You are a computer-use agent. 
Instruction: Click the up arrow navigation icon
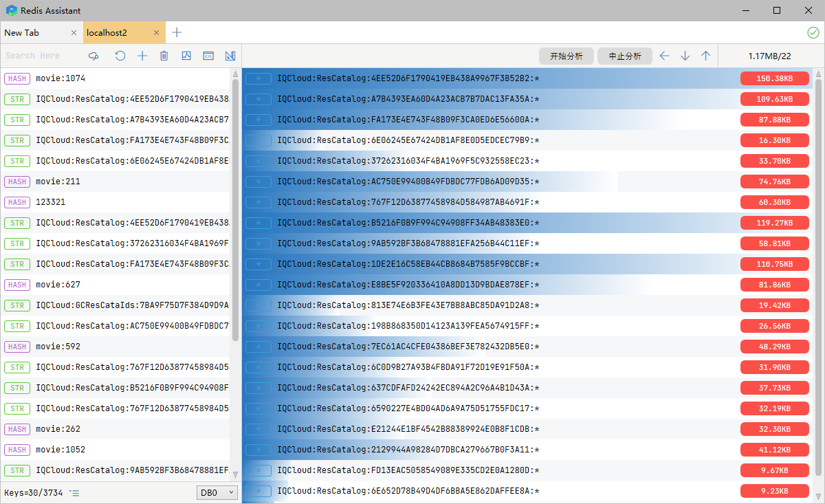(705, 56)
